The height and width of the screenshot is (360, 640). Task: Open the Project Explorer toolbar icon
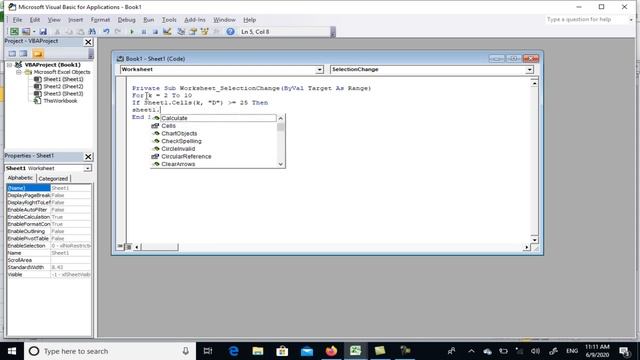point(181,31)
